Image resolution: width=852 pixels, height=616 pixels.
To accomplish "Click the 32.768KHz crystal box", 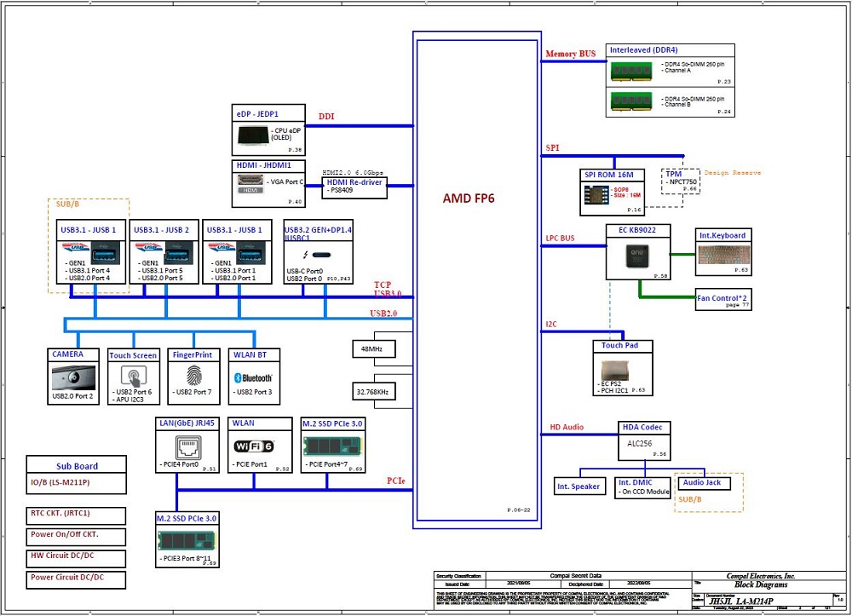I will tap(374, 392).
